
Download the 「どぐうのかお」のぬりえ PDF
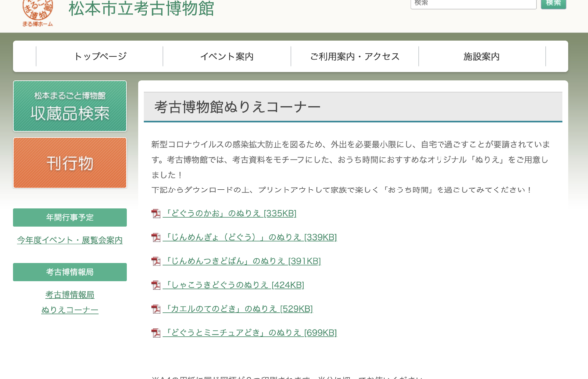click(230, 213)
